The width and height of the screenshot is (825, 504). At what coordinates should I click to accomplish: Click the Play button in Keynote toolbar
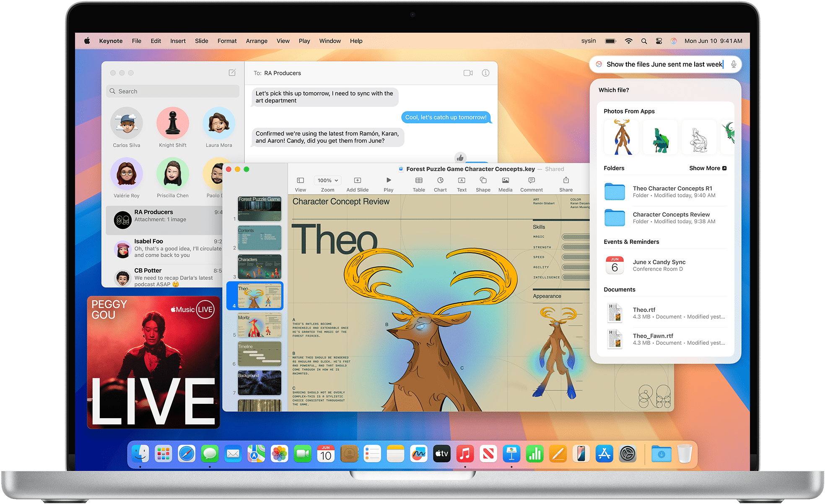click(388, 181)
